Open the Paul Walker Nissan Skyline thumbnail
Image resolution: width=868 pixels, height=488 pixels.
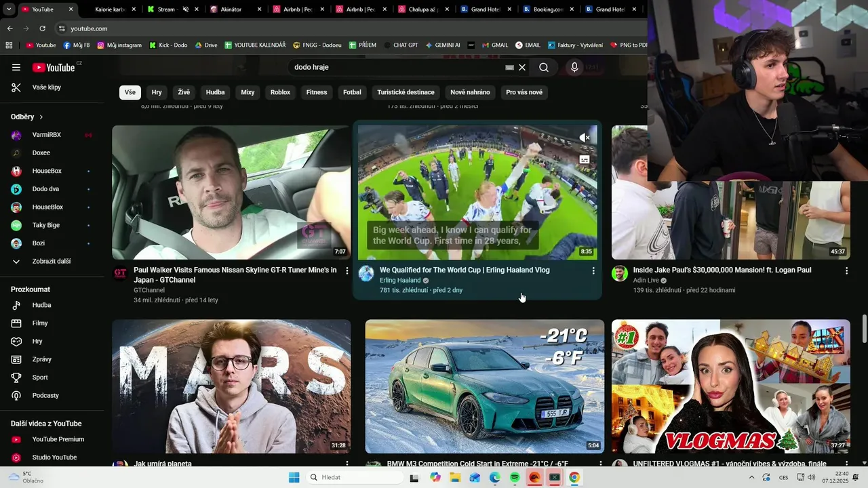[231, 192]
